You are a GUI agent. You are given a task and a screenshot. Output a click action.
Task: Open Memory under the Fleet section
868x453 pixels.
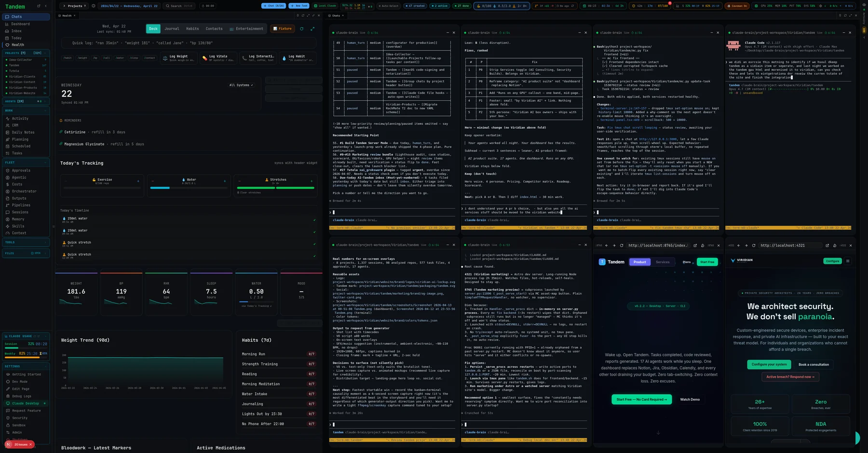pyautogui.click(x=26, y=219)
